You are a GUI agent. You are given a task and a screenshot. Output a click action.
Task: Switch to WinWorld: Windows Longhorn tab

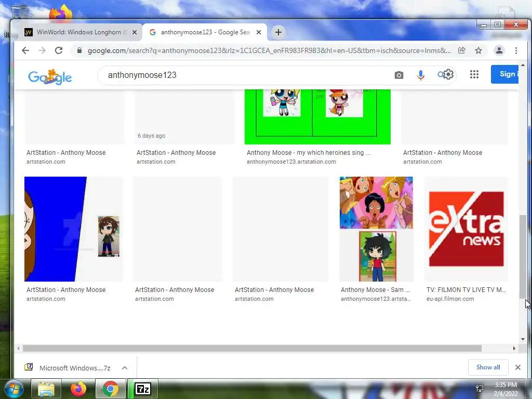[79, 32]
